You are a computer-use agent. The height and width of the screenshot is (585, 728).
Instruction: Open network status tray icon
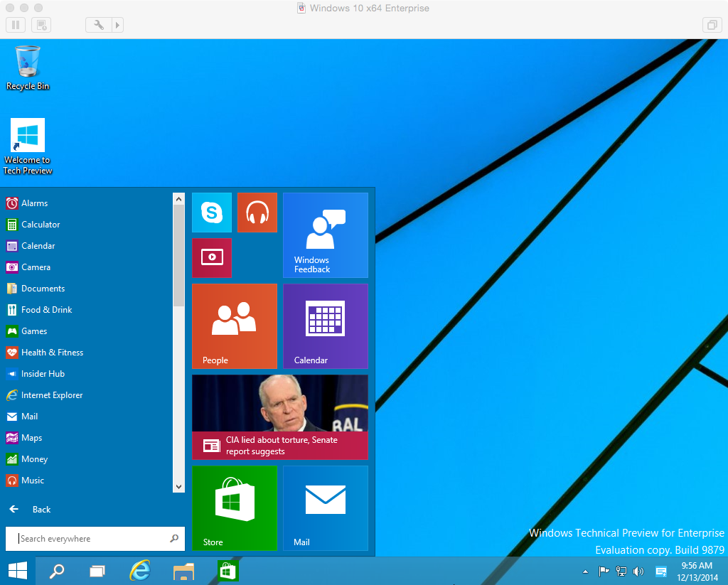pyautogui.click(x=621, y=571)
